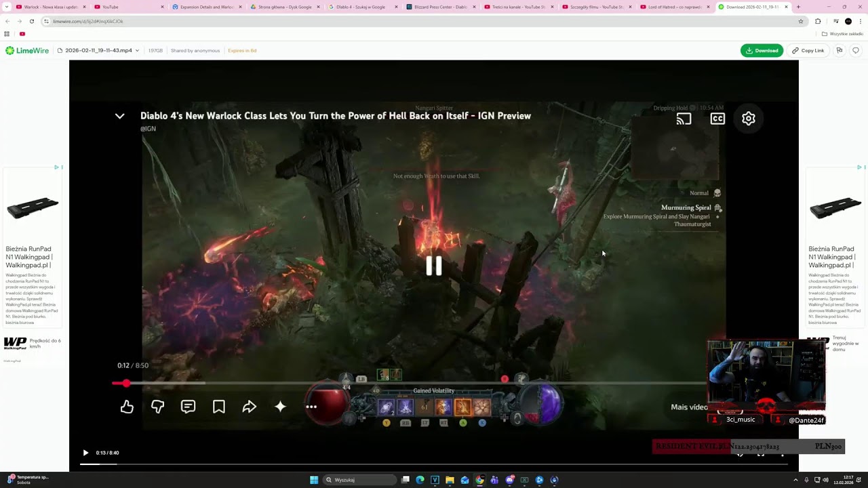Switch to the YouTube tab

tap(129, 7)
